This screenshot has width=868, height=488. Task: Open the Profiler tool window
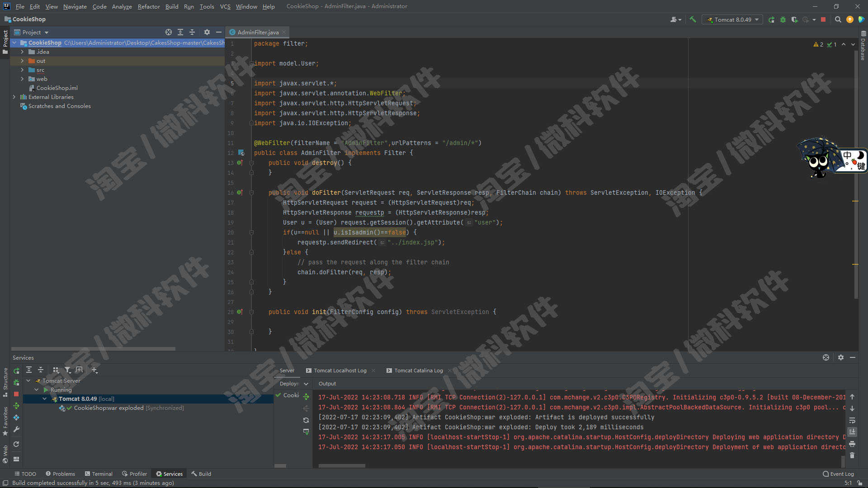tap(134, 474)
